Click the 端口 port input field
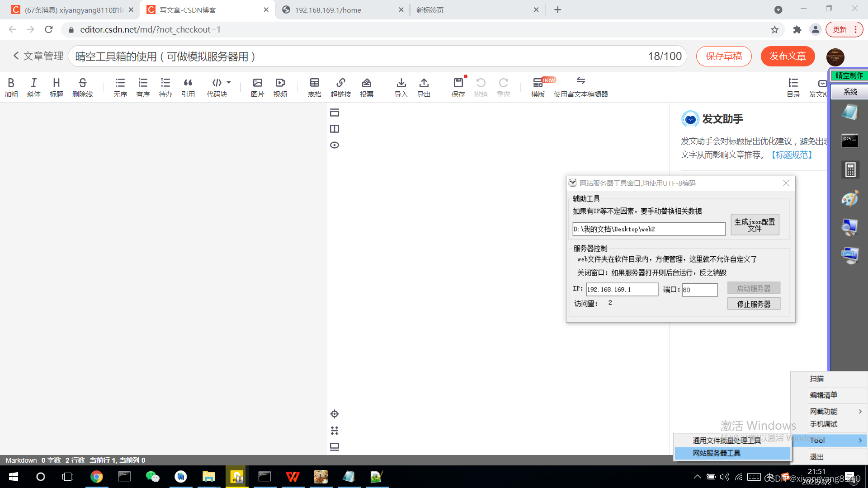The height and width of the screenshot is (488, 868). (x=700, y=290)
